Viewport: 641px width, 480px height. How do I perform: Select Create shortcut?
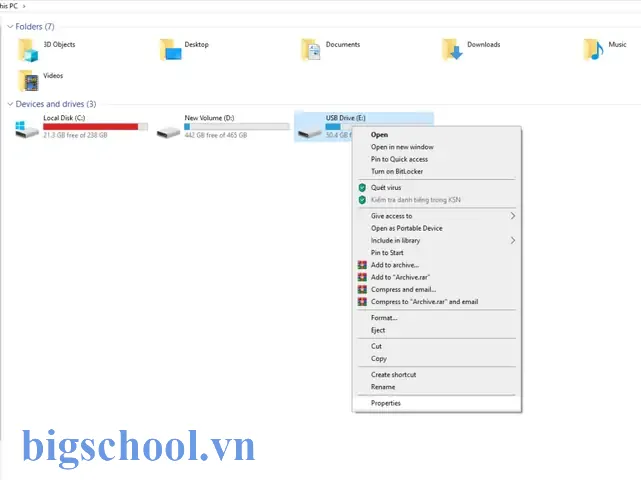[x=437, y=375]
